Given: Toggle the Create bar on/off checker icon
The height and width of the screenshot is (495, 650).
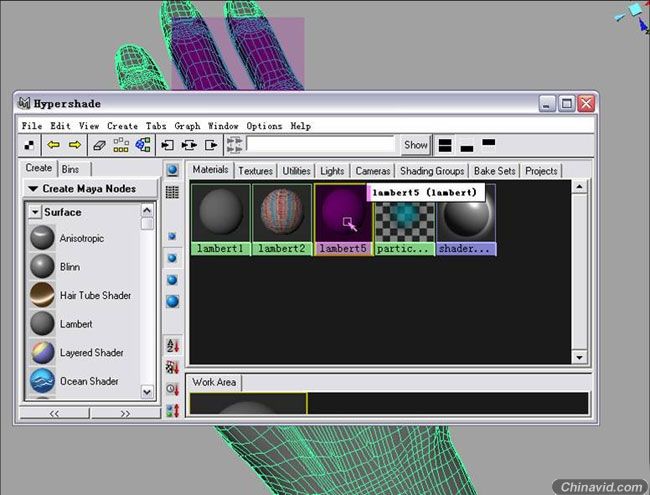Looking at the screenshot, I should 29,145.
